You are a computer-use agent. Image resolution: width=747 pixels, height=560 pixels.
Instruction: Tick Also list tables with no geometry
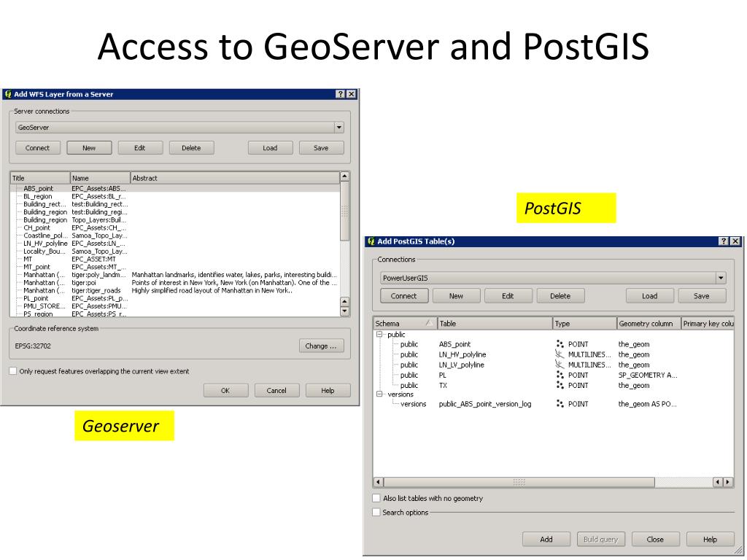(376, 498)
